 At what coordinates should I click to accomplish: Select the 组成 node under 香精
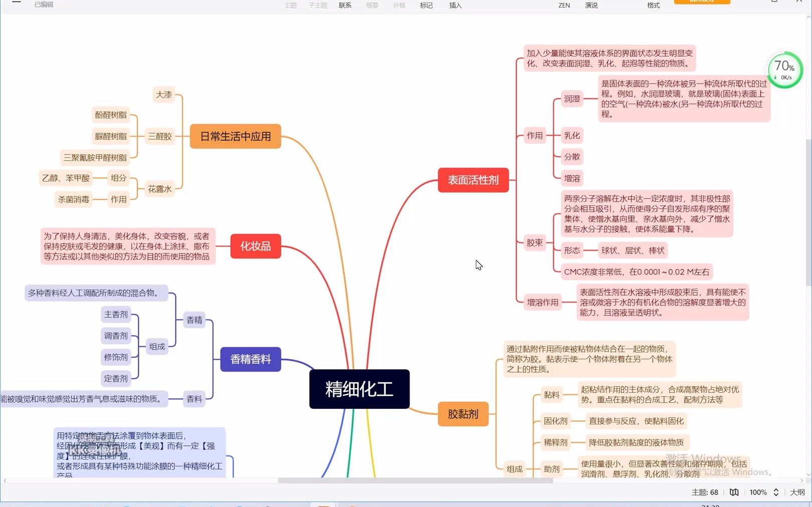tap(157, 346)
